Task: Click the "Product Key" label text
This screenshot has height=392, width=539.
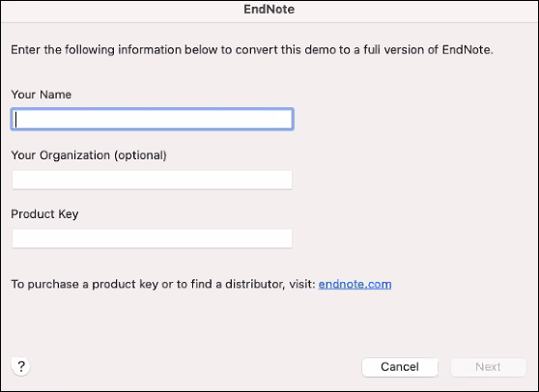Action: 44,214
